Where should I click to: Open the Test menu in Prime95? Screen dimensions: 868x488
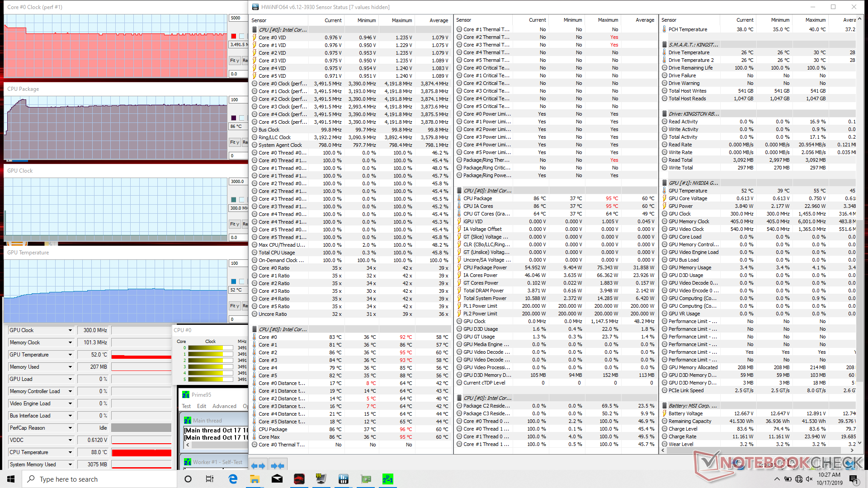coord(186,406)
